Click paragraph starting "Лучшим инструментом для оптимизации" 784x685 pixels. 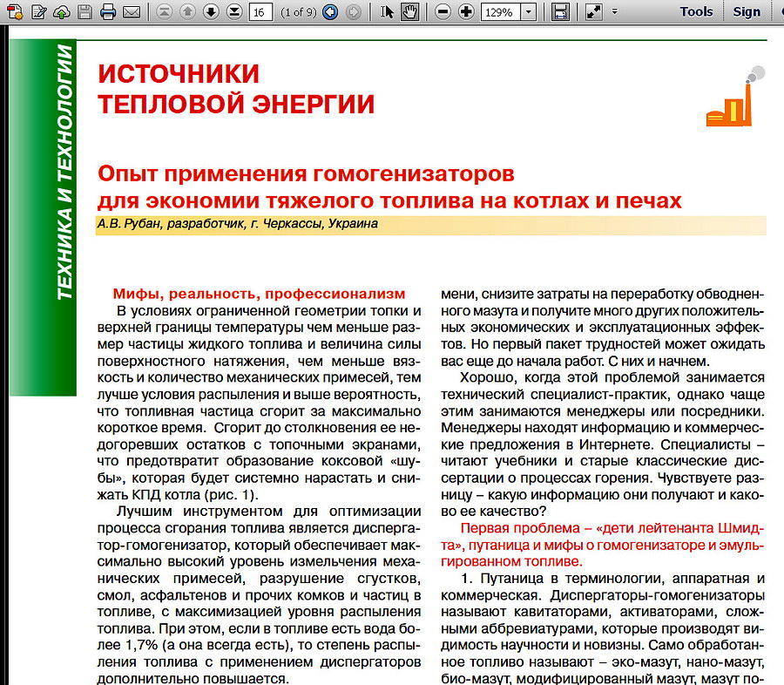pyautogui.click(x=259, y=595)
